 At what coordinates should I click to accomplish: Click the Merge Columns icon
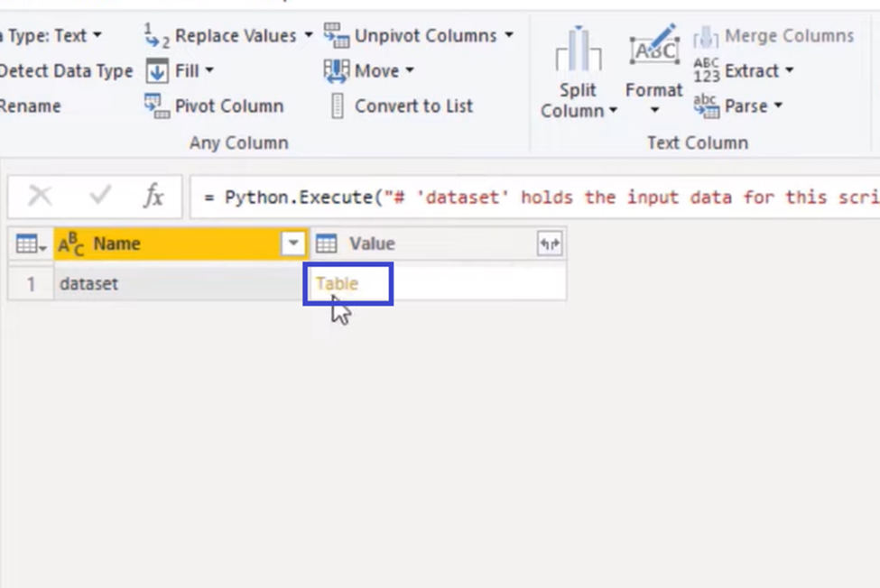706,36
